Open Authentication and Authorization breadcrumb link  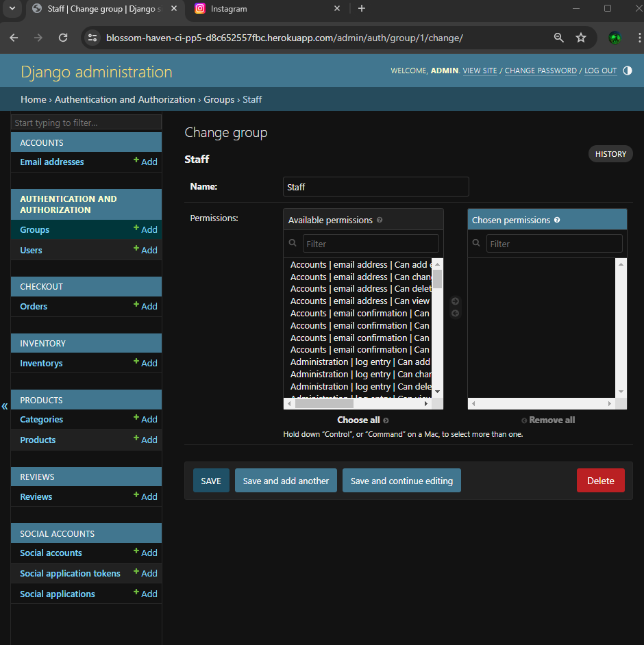[125, 99]
